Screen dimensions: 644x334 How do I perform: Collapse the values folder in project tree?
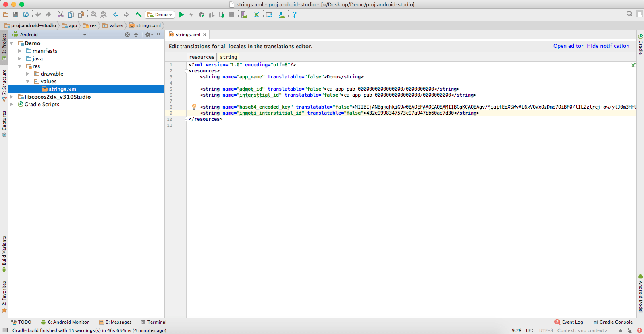coord(28,81)
